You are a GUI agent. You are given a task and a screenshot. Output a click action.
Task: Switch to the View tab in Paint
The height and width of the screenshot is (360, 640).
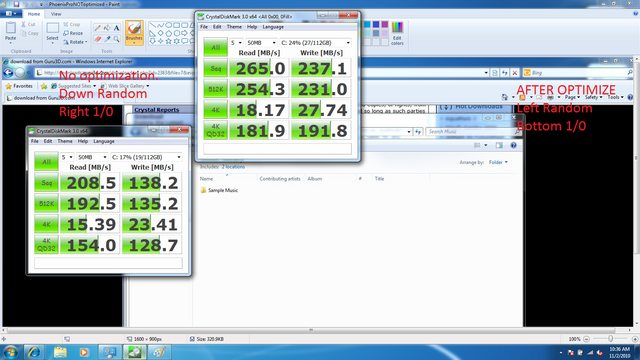coord(56,14)
